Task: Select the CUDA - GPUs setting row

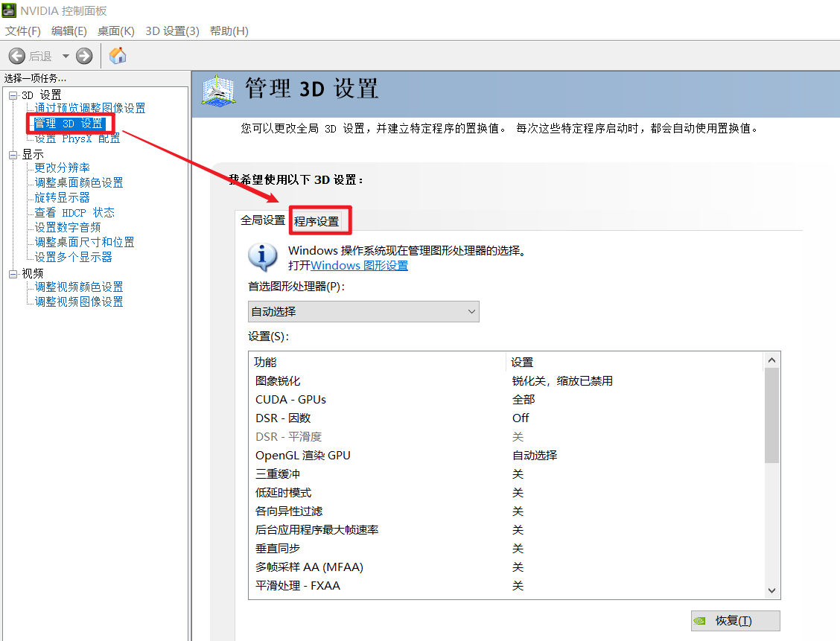Action: [x=506, y=400]
